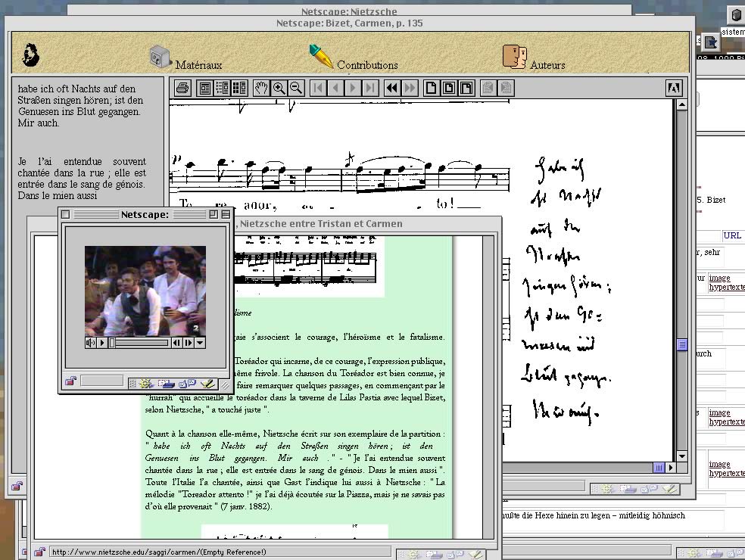Screen dimensions: 745x560
Task: Click the blue vertical scrollbar thumb of score
Action: [682, 344]
